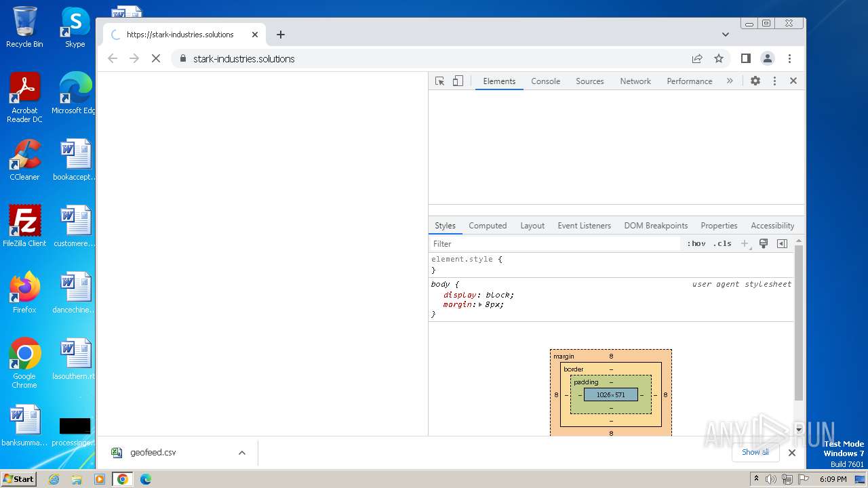Open the Acrobat Reader DC shortcut
Image resolution: width=868 pixels, height=488 pixels.
24,98
